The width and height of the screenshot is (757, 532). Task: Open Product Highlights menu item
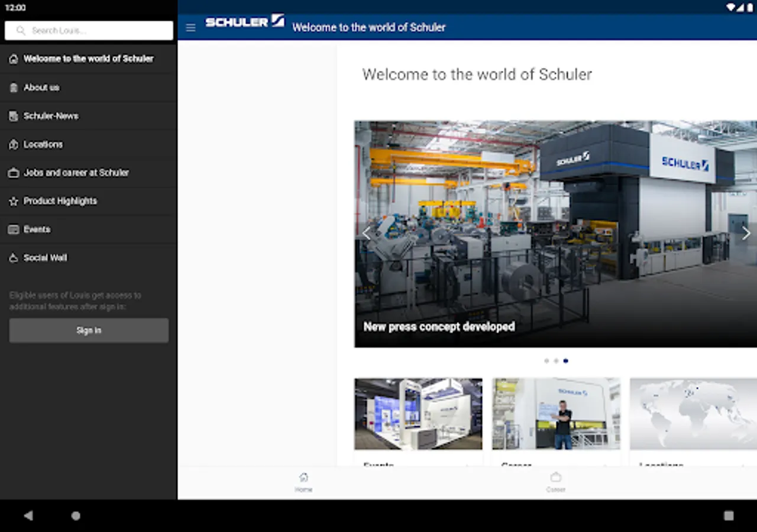pyautogui.click(x=89, y=201)
